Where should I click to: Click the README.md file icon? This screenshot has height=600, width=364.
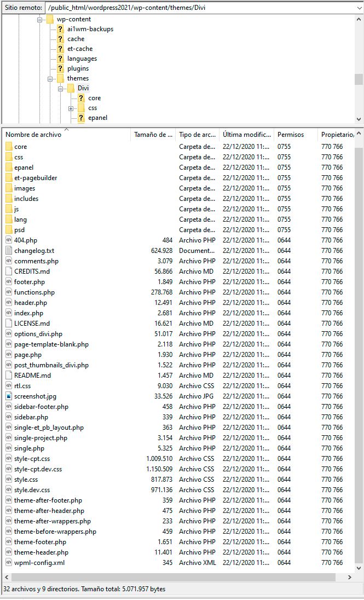pyautogui.click(x=9, y=376)
